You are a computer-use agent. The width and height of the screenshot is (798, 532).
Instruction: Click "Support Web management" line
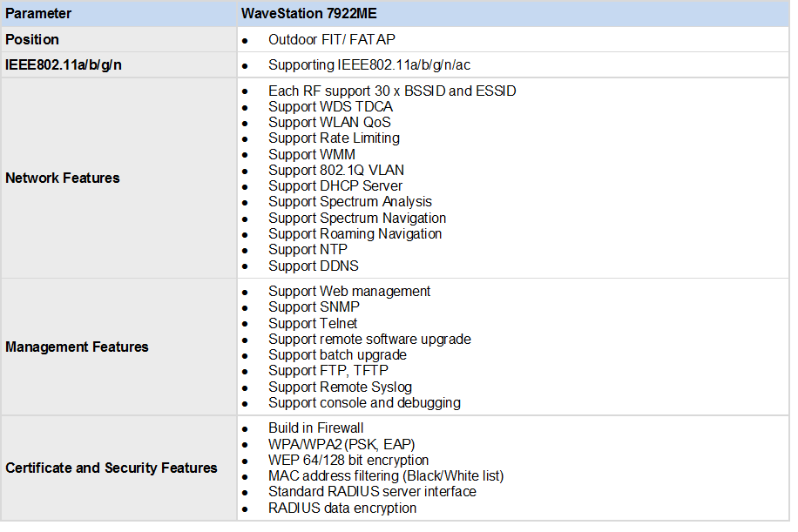[x=349, y=292]
